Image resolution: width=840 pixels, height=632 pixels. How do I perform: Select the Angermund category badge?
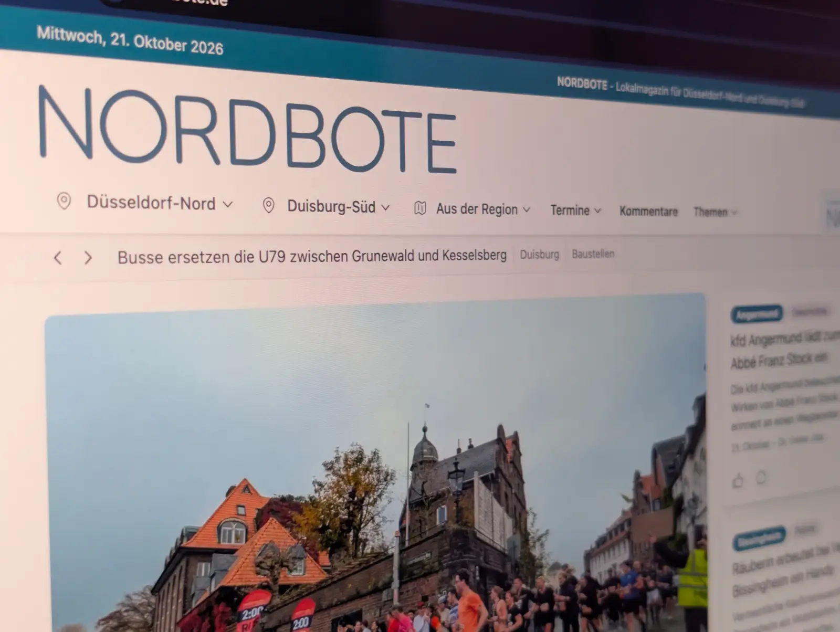pos(757,314)
